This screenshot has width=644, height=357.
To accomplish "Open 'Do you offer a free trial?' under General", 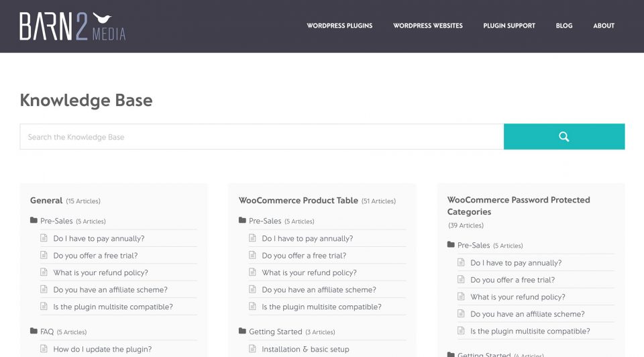I will [95, 256].
